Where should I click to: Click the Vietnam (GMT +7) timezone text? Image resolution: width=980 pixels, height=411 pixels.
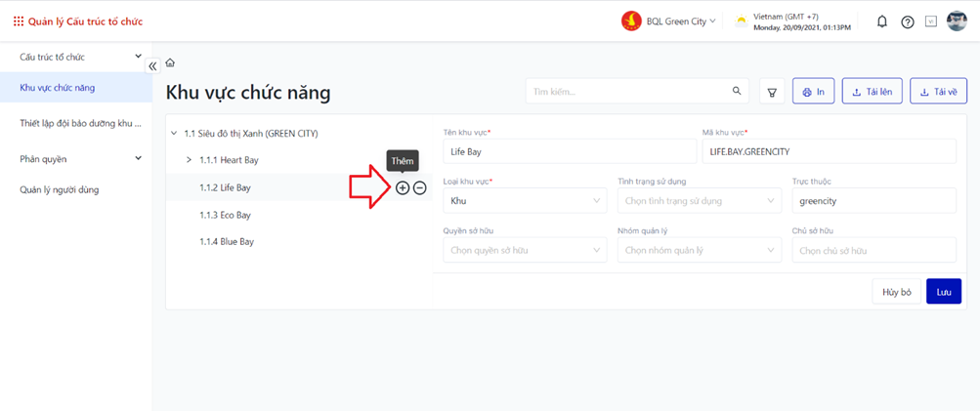click(786, 17)
